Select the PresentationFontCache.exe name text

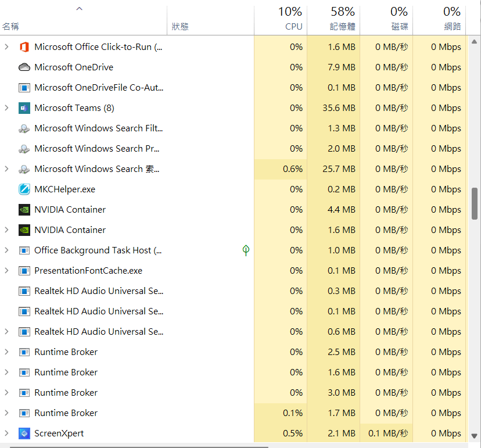88,271
